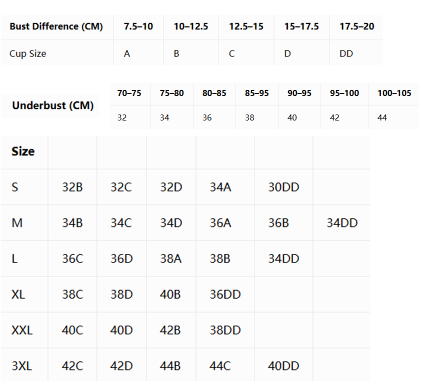This screenshot has width=422, height=391.
Task: Select the 12.5–15 bust difference column
Action: (x=246, y=26)
